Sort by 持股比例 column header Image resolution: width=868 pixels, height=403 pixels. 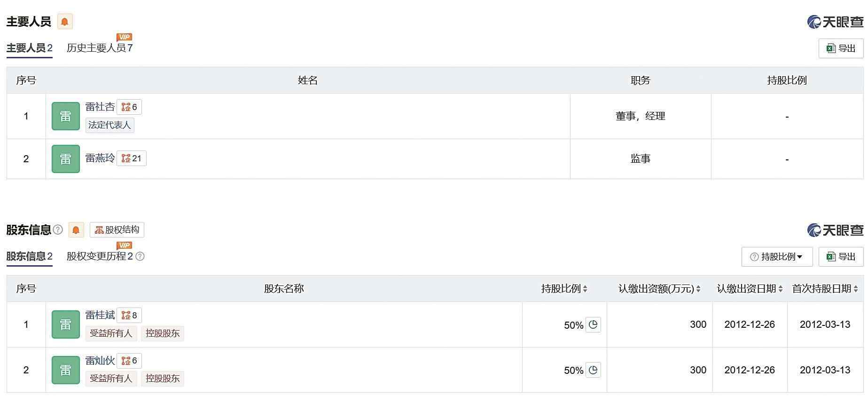tap(564, 289)
